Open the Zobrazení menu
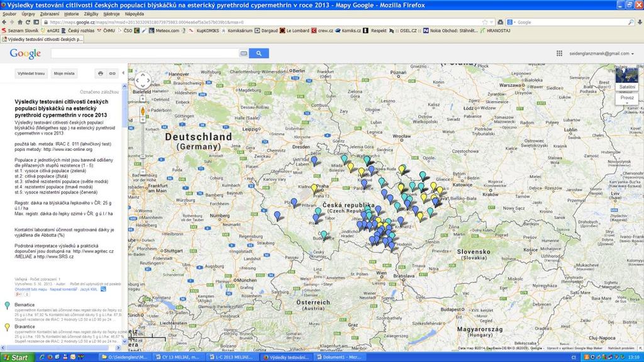The image size is (644, 362). (x=50, y=14)
